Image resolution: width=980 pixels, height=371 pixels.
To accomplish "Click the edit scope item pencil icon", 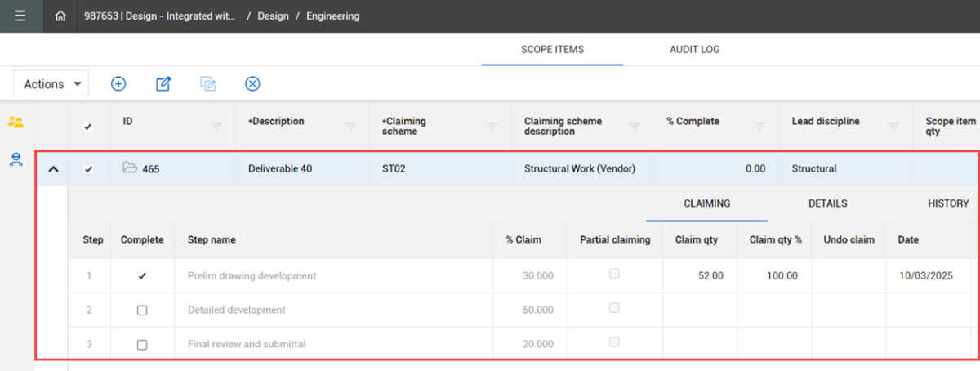I will pyautogui.click(x=163, y=83).
